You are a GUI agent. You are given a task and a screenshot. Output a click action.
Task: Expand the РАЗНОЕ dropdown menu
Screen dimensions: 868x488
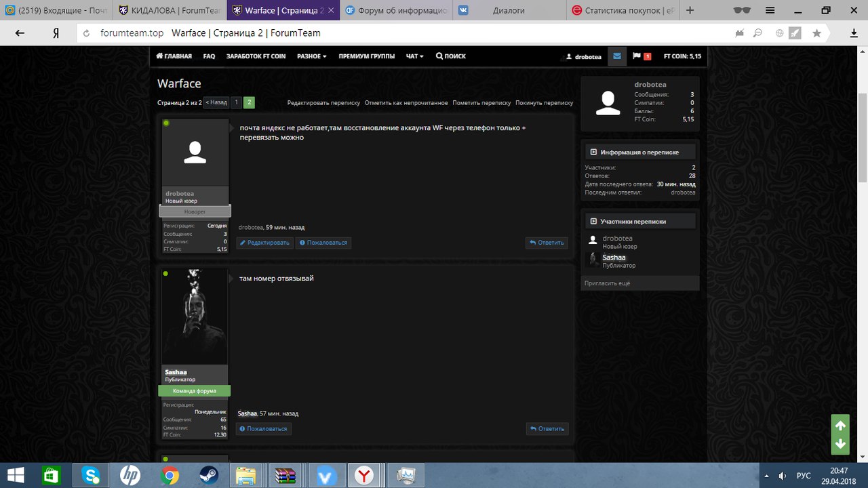coord(312,56)
